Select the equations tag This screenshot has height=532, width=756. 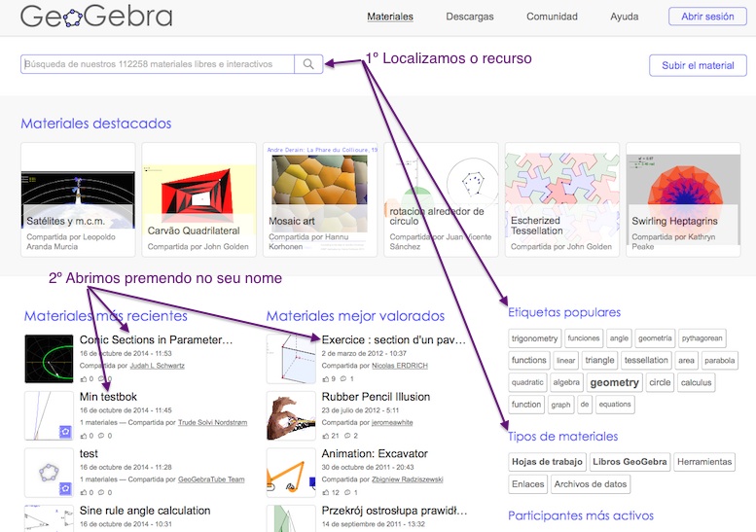point(615,405)
